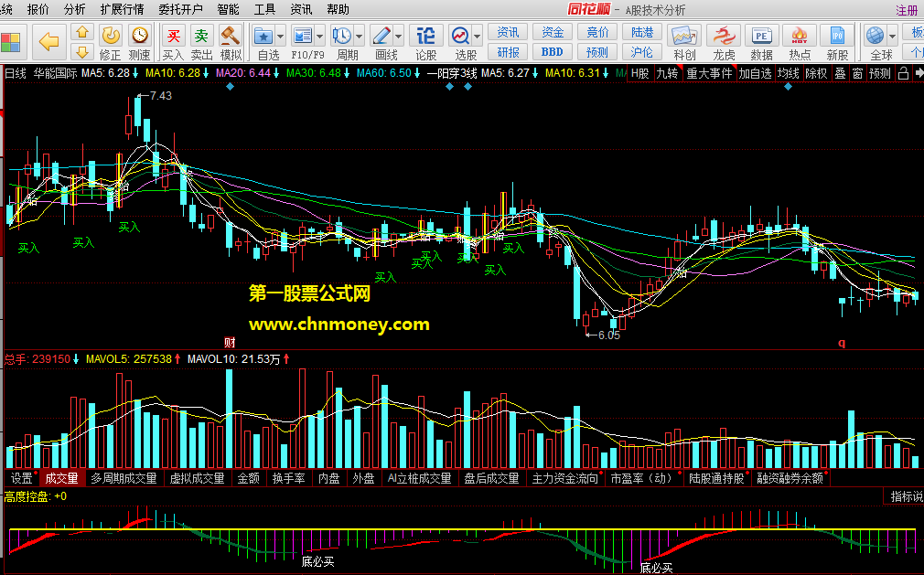
Task: Switch to the 成交量 indicator tab
Action: 62,478
